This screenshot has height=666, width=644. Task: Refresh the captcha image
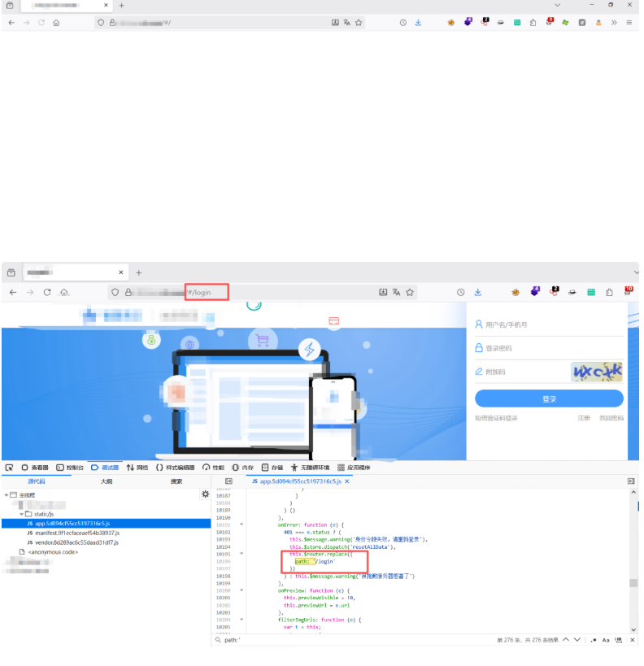596,372
